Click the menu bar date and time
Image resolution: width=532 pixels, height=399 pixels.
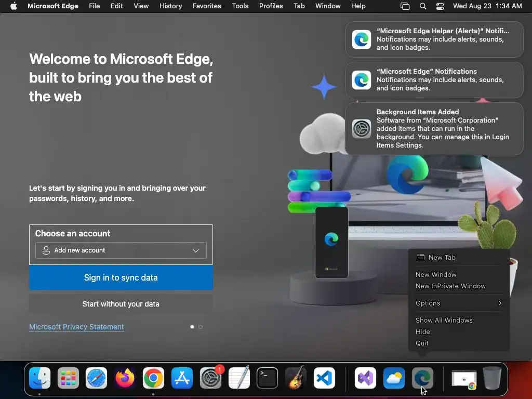[487, 6]
